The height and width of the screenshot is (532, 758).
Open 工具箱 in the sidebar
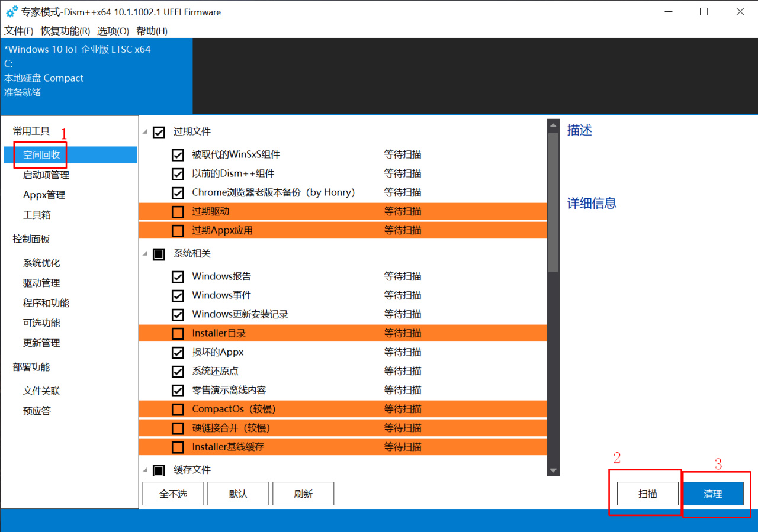tap(37, 215)
